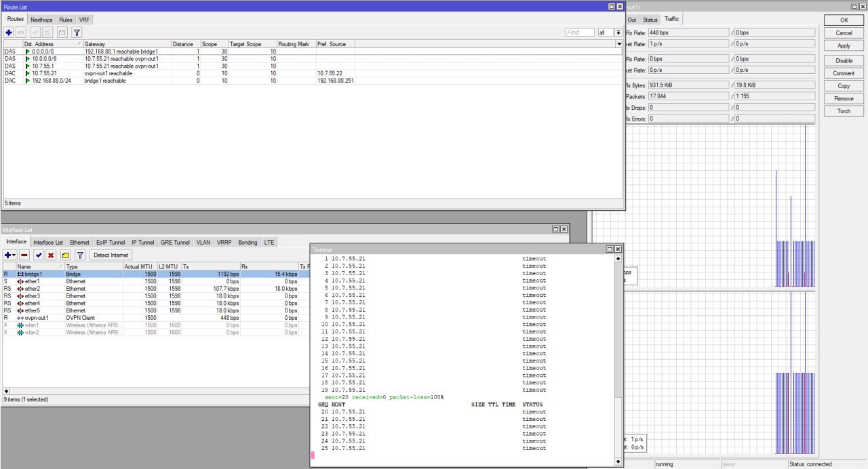Image resolution: width=868 pixels, height=469 pixels.
Task: Click the ether1 ethernet icon
Action: (20, 281)
